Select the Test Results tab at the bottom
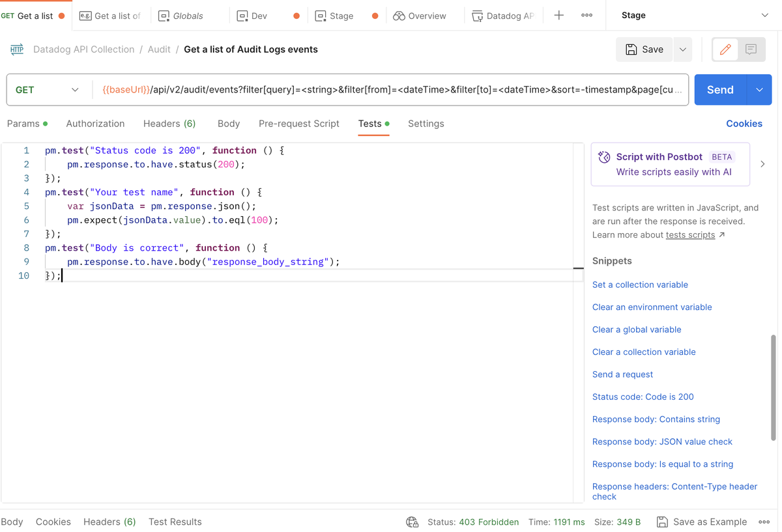The height and width of the screenshot is (532, 782). pos(174,522)
